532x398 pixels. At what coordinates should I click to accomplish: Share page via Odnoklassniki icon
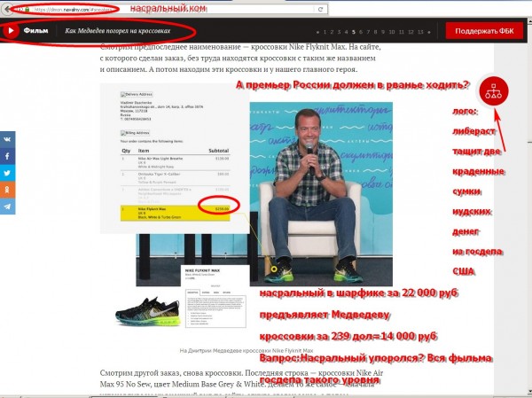coord(7,190)
